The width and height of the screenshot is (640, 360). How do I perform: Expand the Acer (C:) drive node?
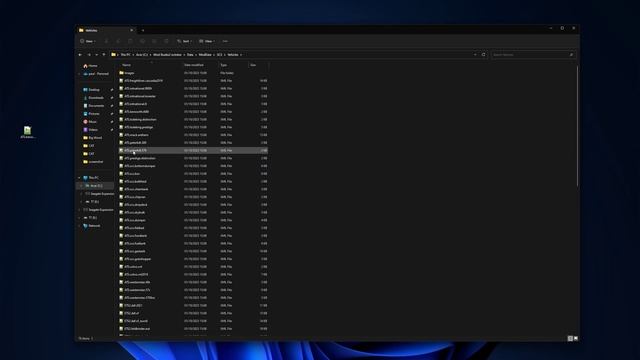(81, 186)
